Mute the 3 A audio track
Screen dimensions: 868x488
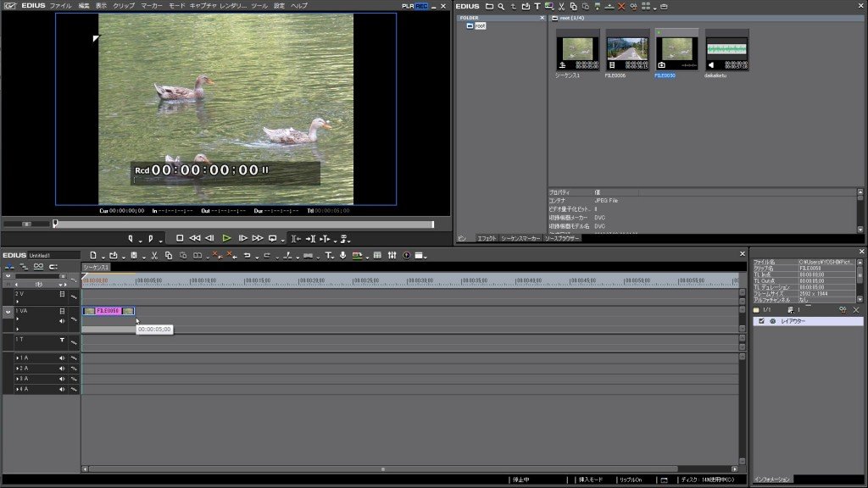[x=62, y=379]
